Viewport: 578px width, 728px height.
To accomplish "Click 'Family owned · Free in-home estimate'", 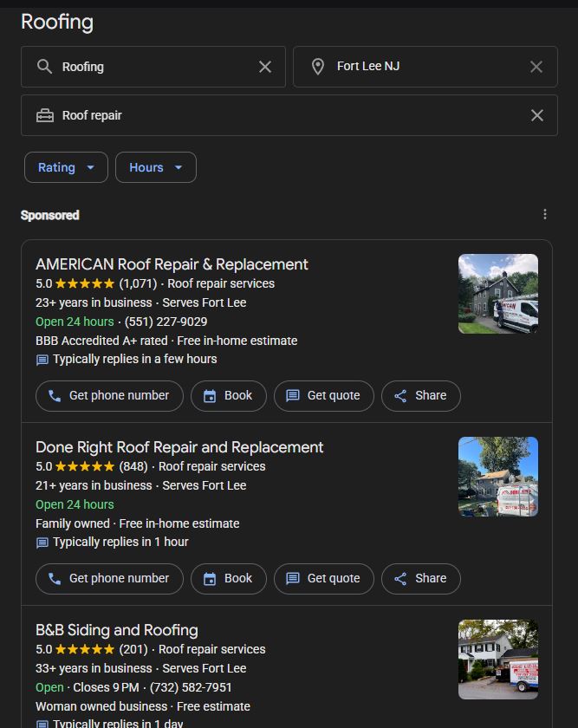I will pyautogui.click(x=138, y=523).
